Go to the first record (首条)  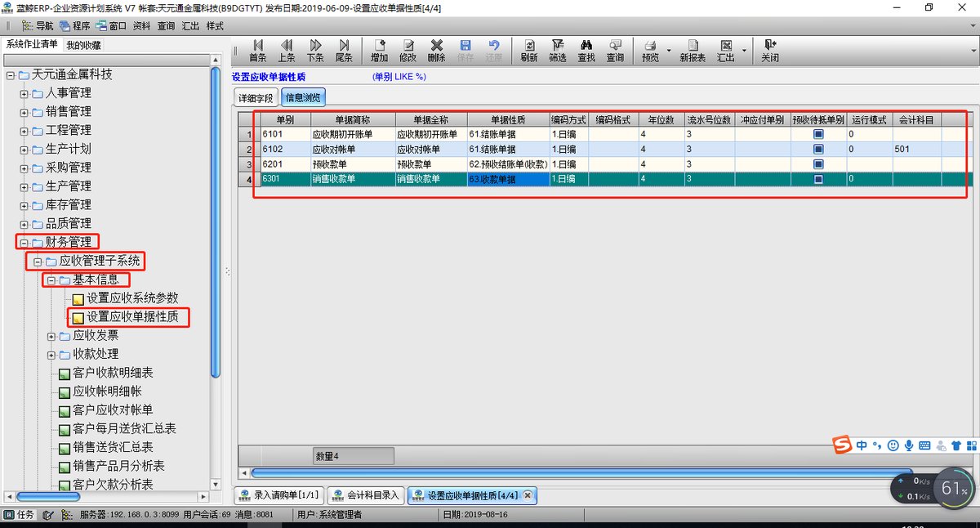257,51
